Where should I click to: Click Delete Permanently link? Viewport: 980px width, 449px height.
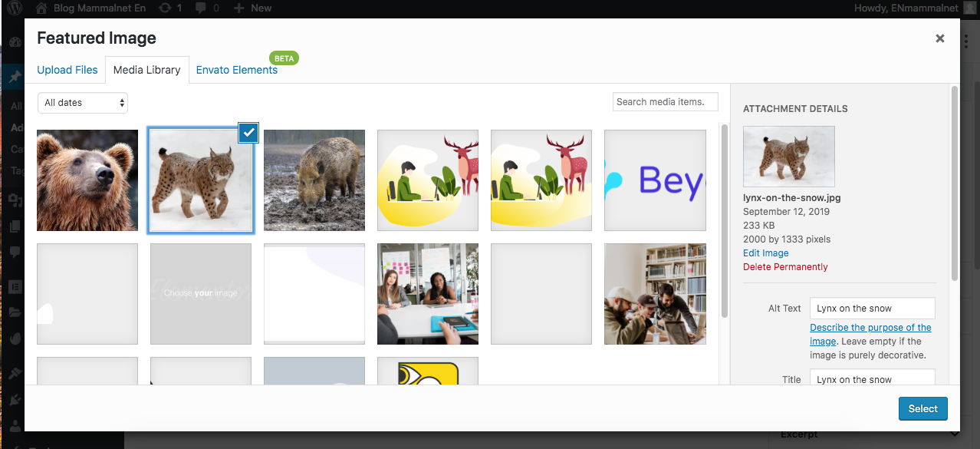[785, 267]
